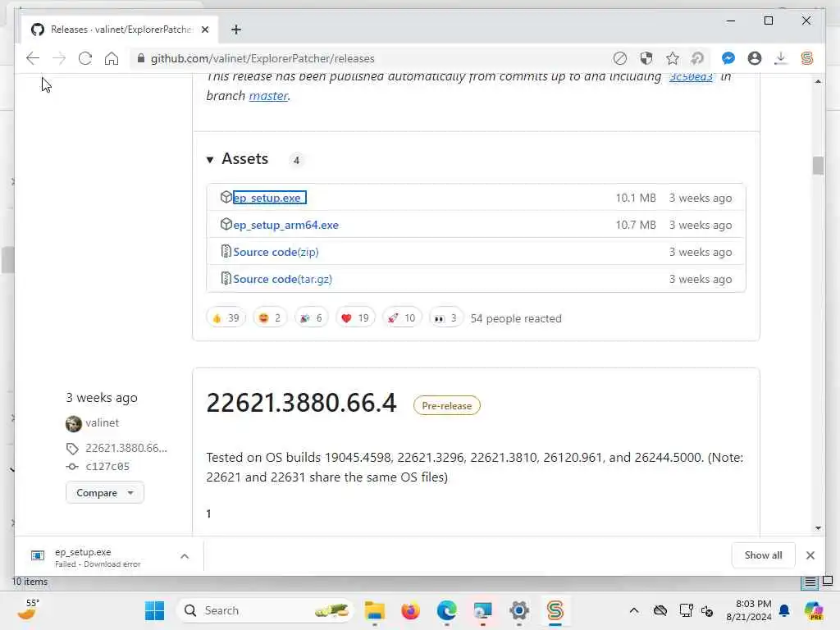Click scrollbar down arrow
The width and height of the screenshot is (840, 630).
(x=818, y=527)
